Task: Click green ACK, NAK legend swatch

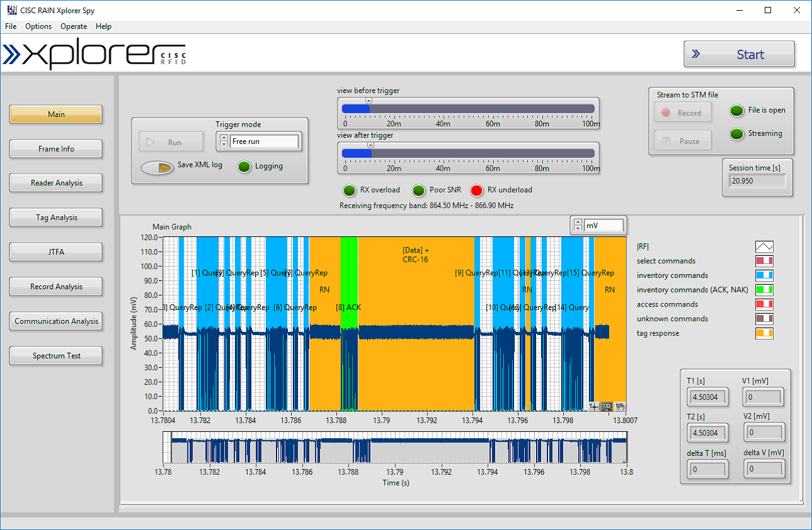Action: point(764,290)
